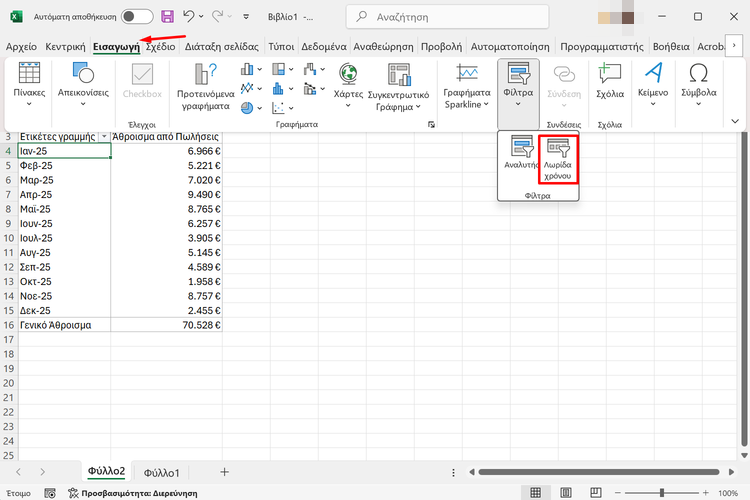The width and height of the screenshot is (750, 500).
Task: Open the Undo history dropdown arrow
Action: click(201, 17)
